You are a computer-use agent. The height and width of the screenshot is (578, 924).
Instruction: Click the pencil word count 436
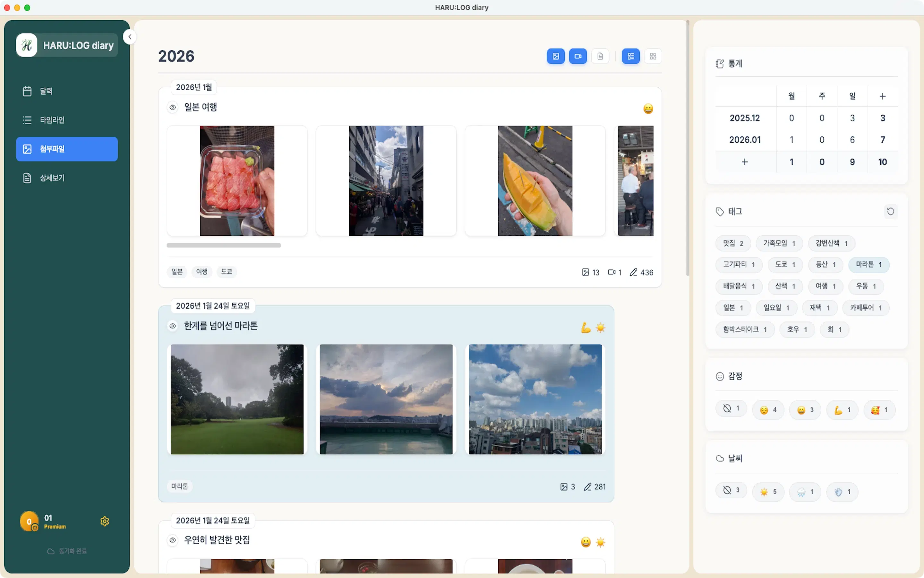641,272
